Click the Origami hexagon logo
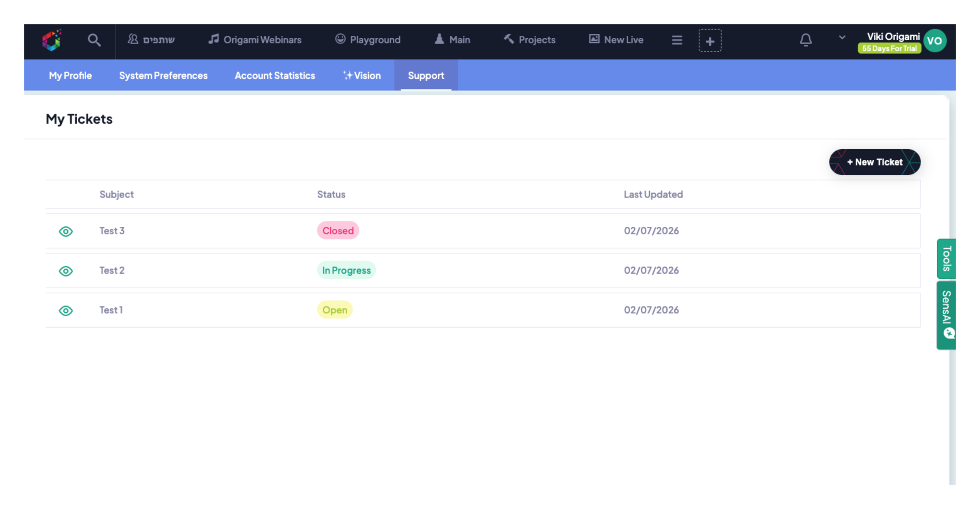 (52, 40)
